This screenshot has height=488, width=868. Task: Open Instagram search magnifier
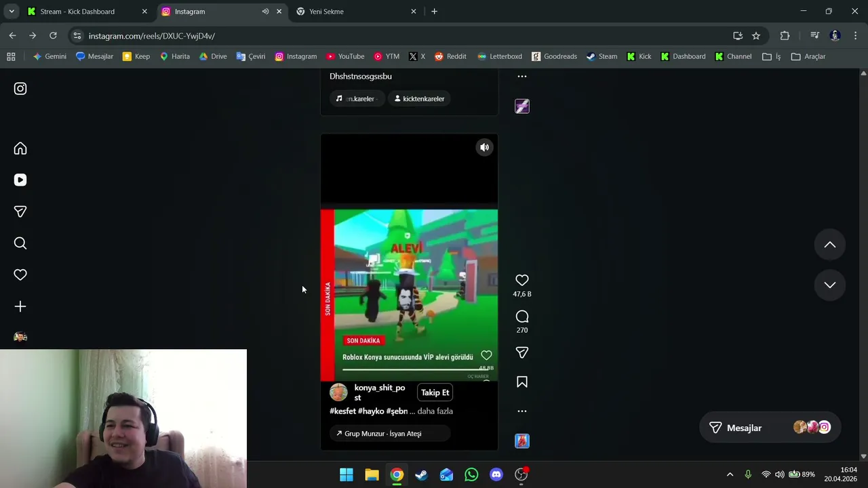[x=20, y=243]
